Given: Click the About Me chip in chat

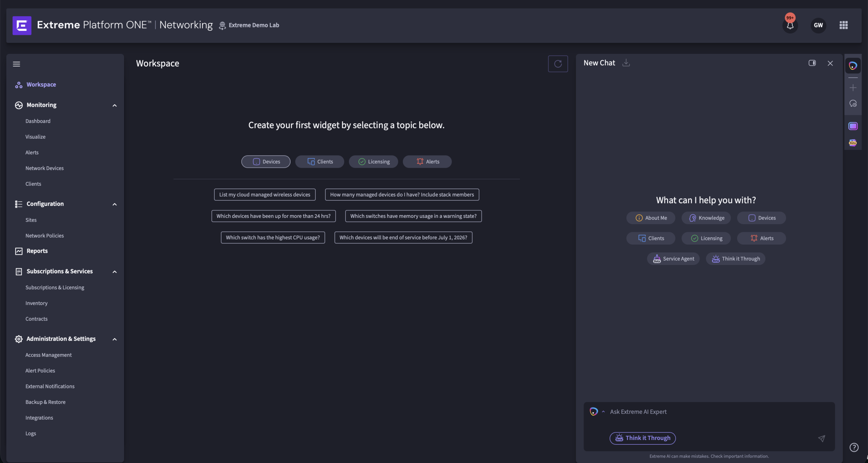Looking at the screenshot, I should (651, 218).
